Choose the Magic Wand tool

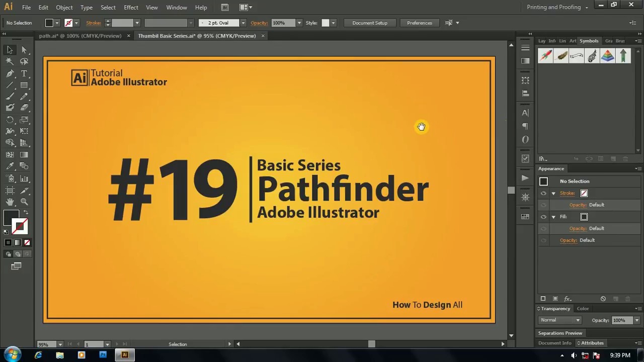point(10,61)
